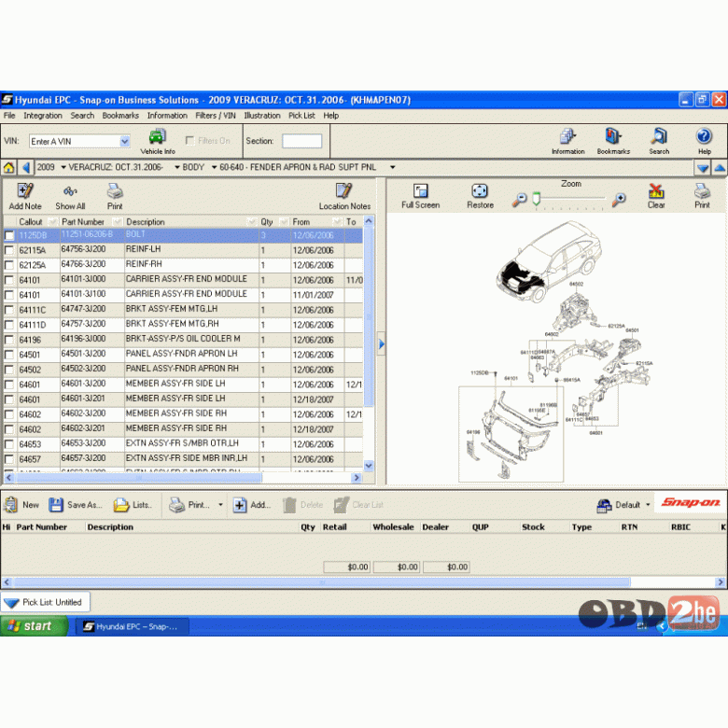Open the Information toolbar icon
The width and height of the screenshot is (728, 728).
click(567, 136)
